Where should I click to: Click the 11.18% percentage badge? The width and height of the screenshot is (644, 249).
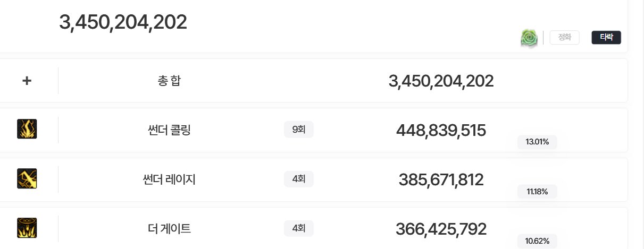537,191
